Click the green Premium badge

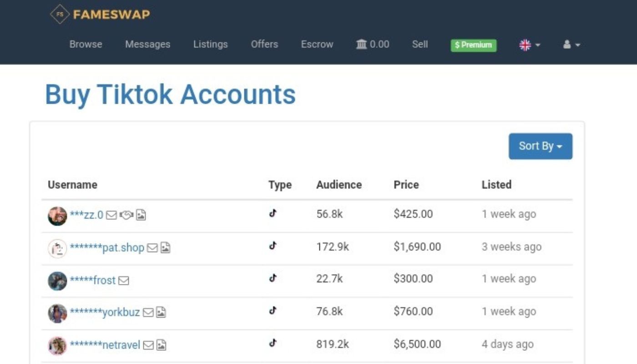click(474, 45)
